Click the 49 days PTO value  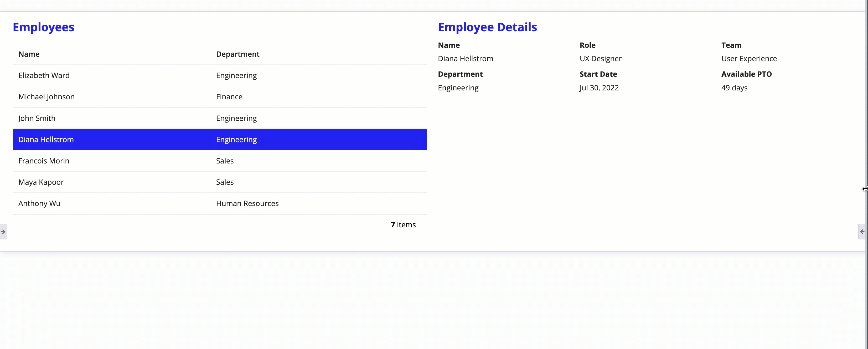tap(734, 88)
